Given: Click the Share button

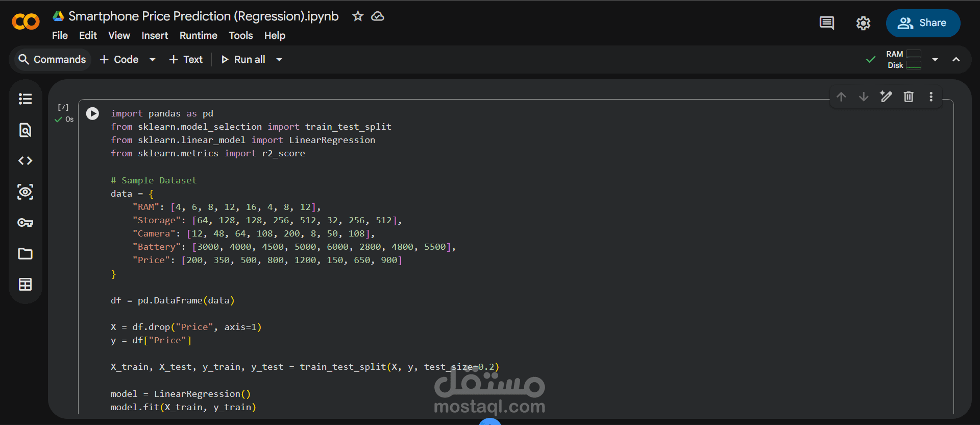Looking at the screenshot, I should [x=923, y=23].
